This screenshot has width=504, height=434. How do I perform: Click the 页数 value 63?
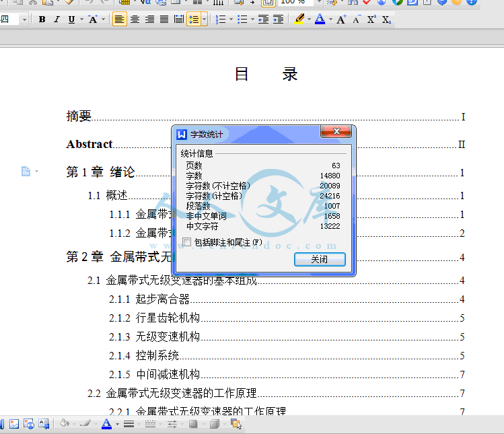pyautogui.click(x=336, y=166)
